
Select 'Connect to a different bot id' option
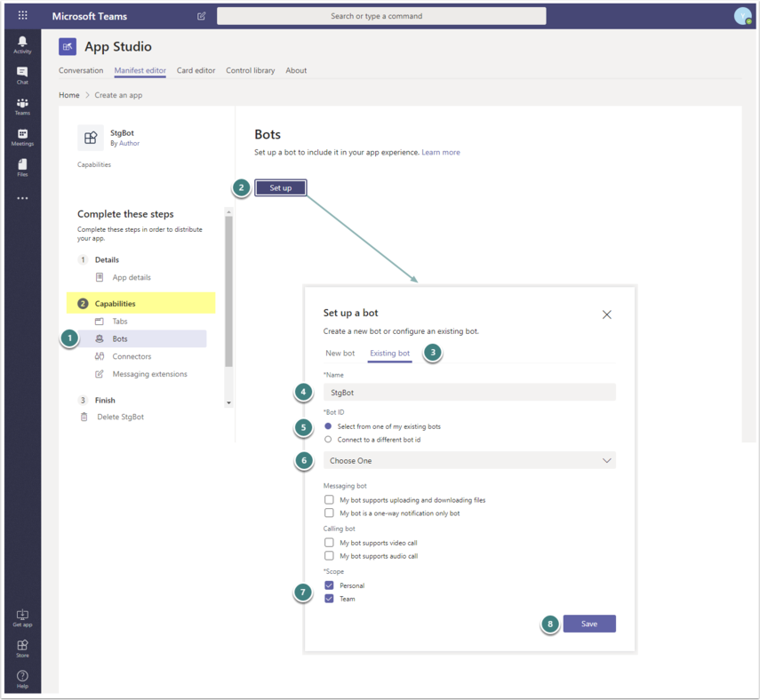(x=328, y=440)
